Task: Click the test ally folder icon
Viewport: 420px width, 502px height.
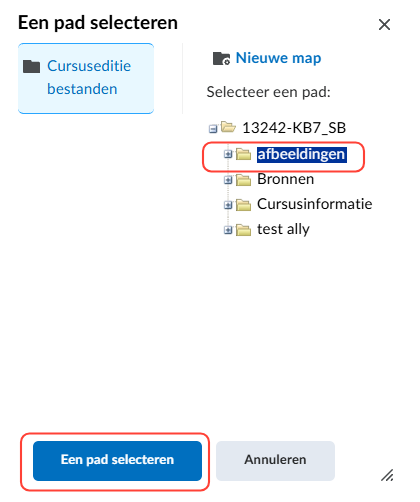Action: [x=243, y=230]
